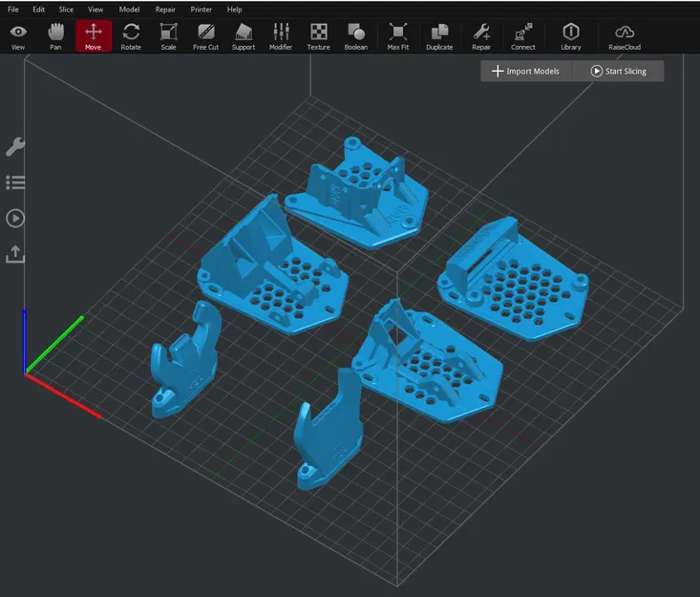Viewport: 700px width, 597px height.
Task: Open the wrench settings icon in left sidebar
Action: click(15, 146)
